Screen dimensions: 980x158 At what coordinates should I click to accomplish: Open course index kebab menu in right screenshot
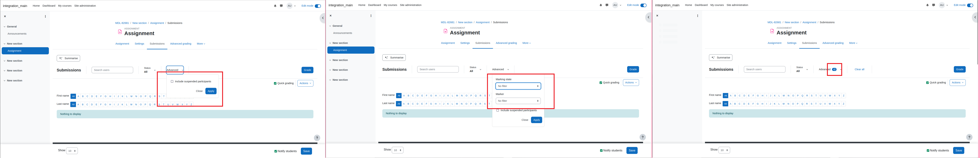point(698,16)
